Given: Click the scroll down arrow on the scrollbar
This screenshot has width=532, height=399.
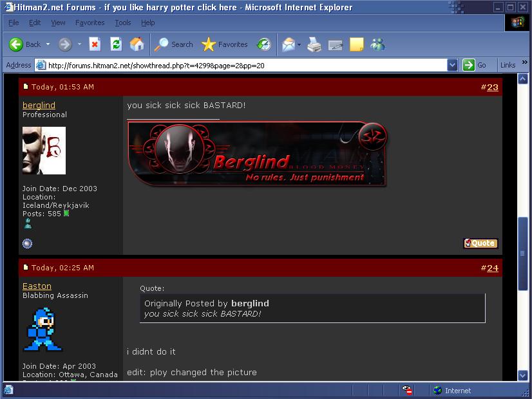Looking at the screenshot, I should click(x=522, y=375).
